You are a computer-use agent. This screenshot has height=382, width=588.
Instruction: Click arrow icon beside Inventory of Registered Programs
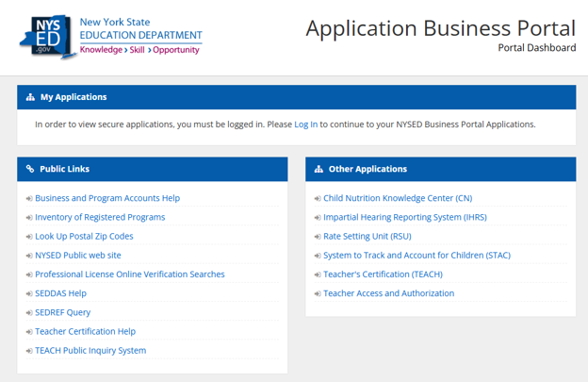click(29, 218)
